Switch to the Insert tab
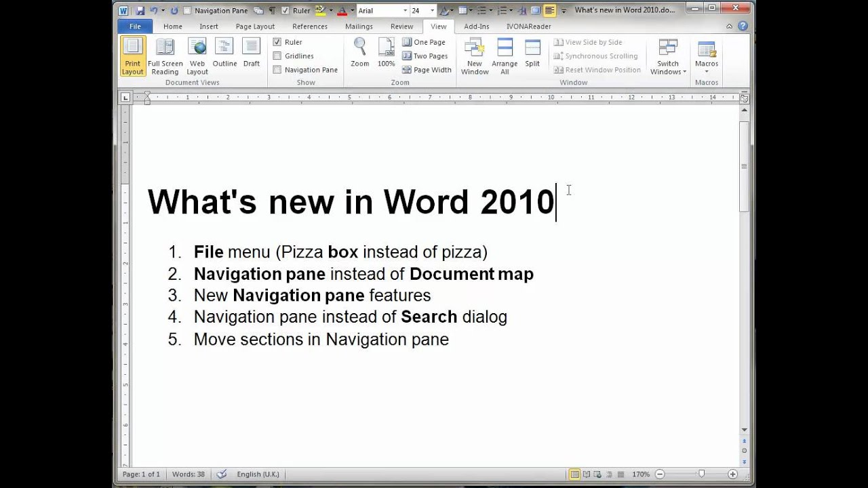 click(x=209, y=26)
